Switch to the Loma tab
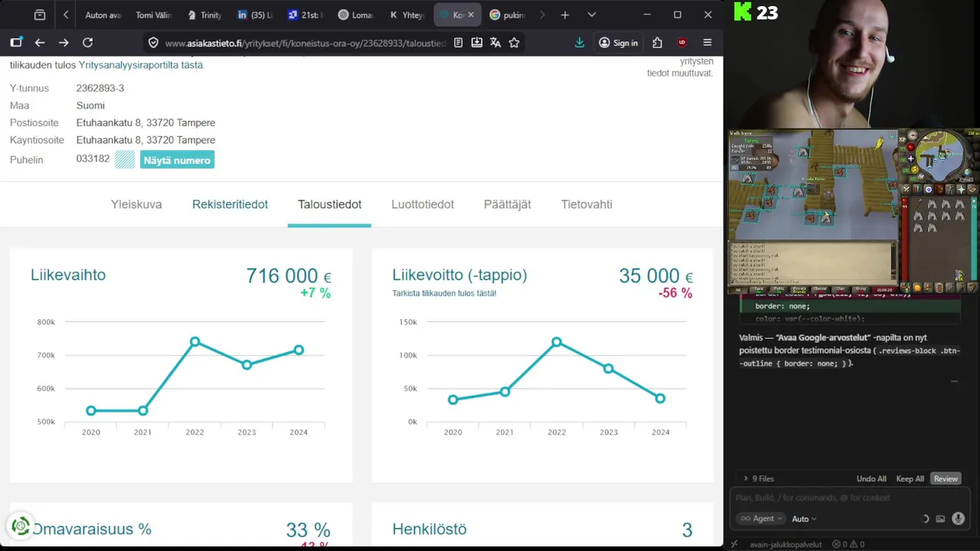980x551 pixels. (355, 15)
